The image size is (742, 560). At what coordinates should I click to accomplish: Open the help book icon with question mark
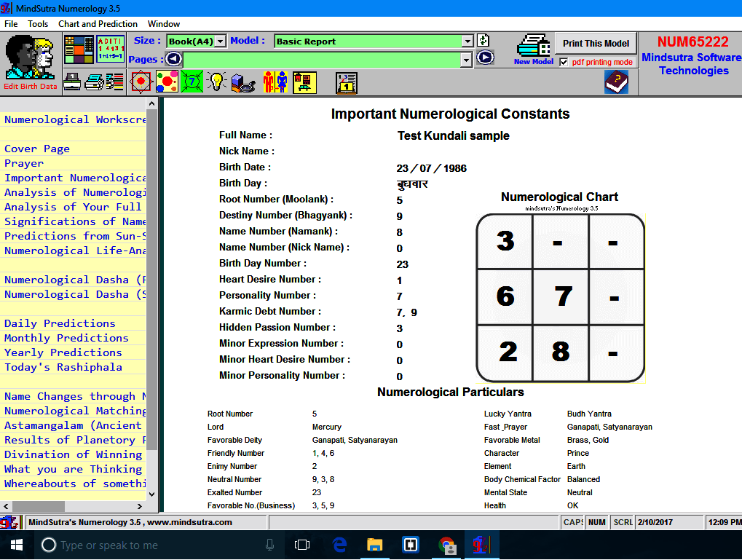pyautogui.click(x=615, y=82)
